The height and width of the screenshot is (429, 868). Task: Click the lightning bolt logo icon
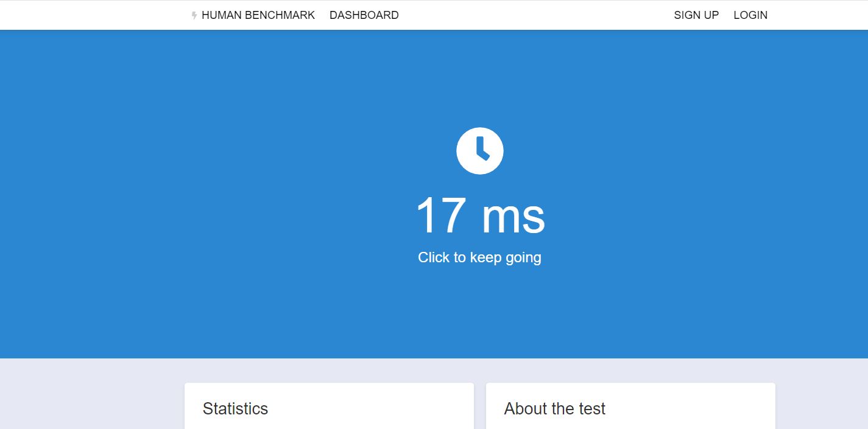point(194,15)
